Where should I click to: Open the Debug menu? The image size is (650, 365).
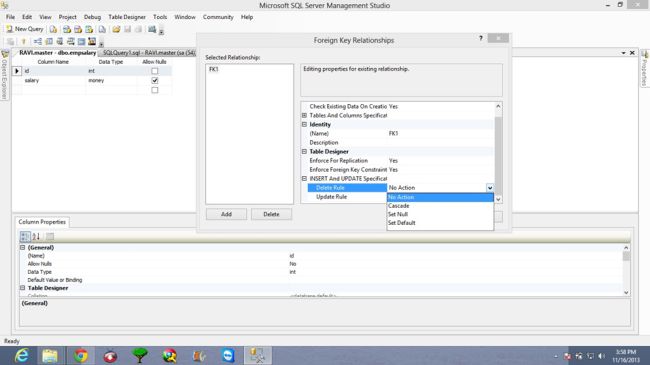(92, 17)
